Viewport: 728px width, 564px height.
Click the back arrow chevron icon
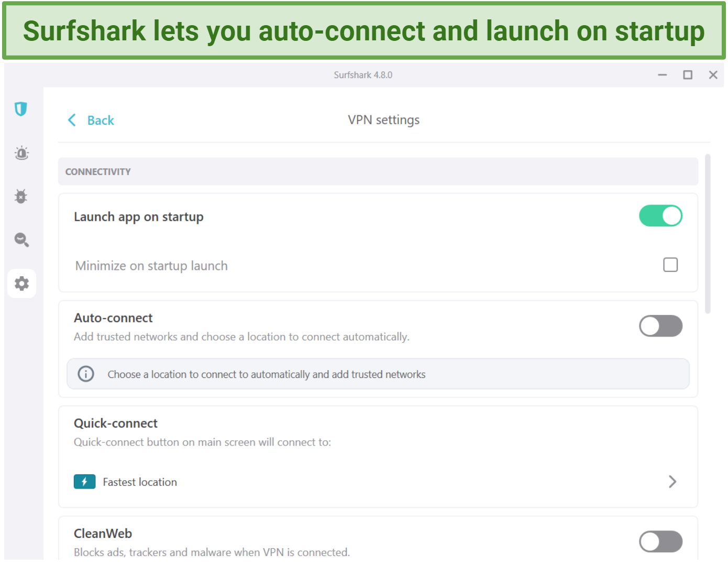[72, 120]
